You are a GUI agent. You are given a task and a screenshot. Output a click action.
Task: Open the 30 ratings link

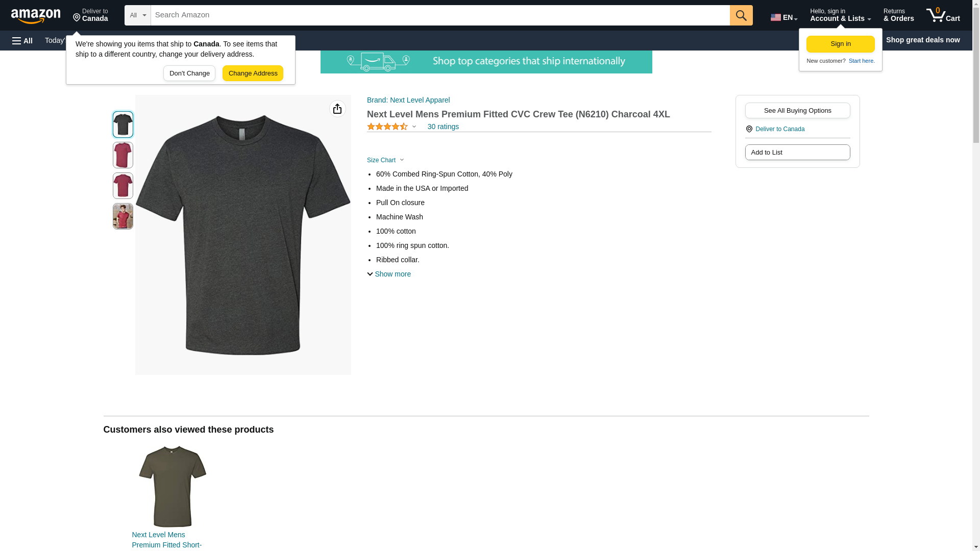(x=443, y=127)
